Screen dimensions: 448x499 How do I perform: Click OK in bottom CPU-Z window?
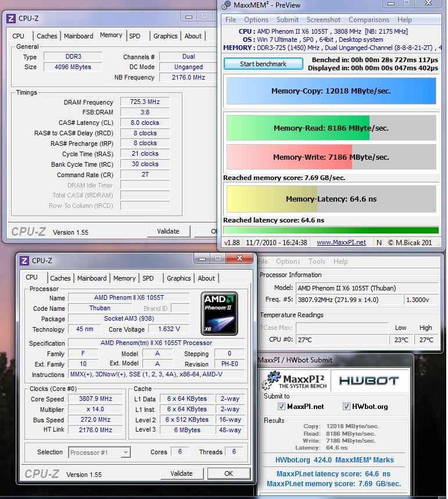(x=228, y=473)
